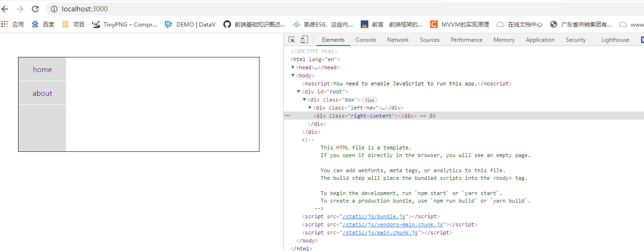The image size is (644, 251).
Task: Select the <!DOCTYPE html> line
Action: coord(314,51)
